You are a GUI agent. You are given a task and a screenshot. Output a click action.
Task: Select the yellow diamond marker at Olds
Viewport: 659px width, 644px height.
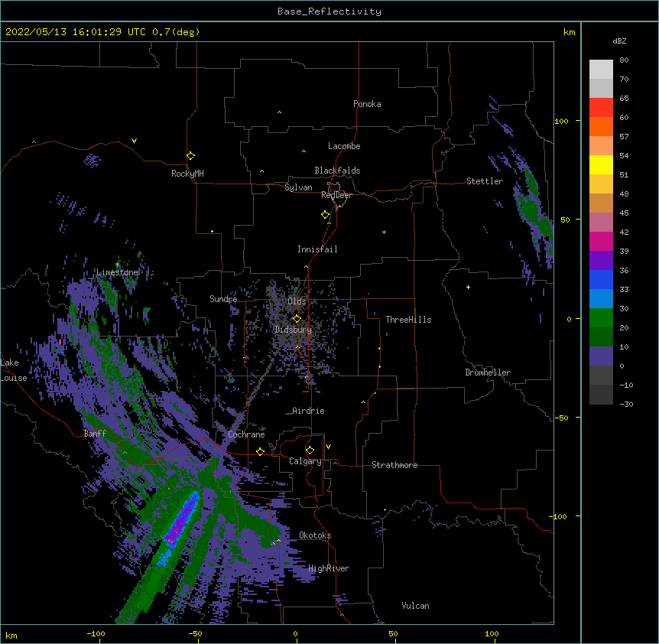297,319
